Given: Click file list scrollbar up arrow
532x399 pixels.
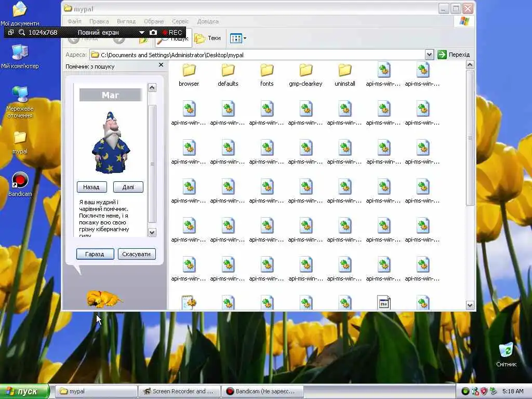Looking at the screenshot, I should point(470,65).
